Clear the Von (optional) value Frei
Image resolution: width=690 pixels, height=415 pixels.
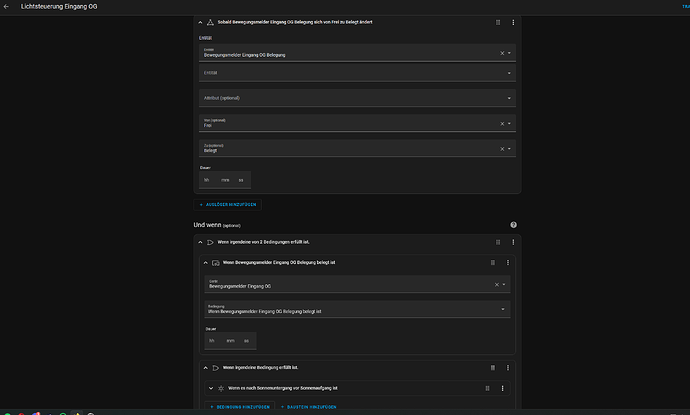[x=502, y=124]
